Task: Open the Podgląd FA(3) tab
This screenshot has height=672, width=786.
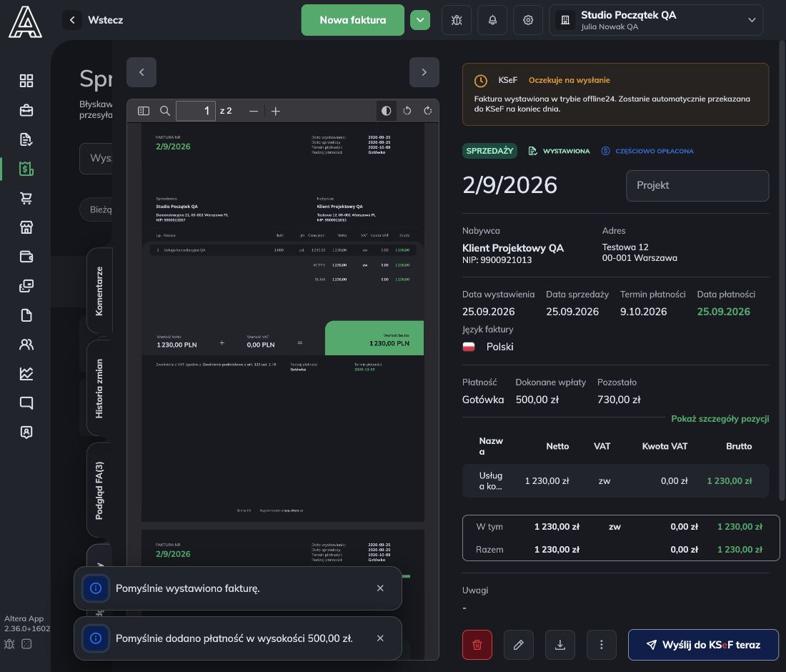Action: tap(99, 490)
